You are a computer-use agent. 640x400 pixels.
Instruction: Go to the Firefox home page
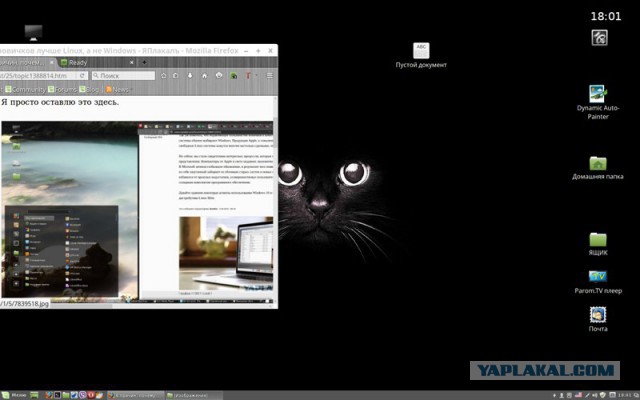(x=204, y=76)
